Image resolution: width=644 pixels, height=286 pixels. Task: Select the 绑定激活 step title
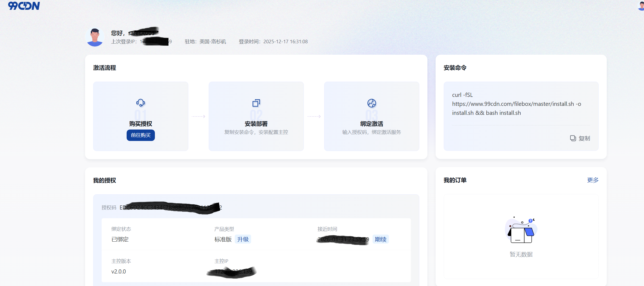pos(371,124)
